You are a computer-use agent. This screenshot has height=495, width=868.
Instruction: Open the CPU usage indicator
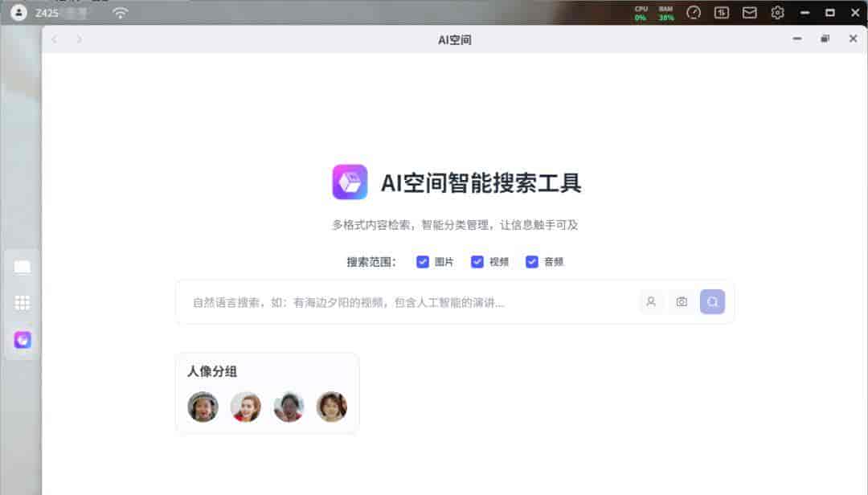(641, 13)
